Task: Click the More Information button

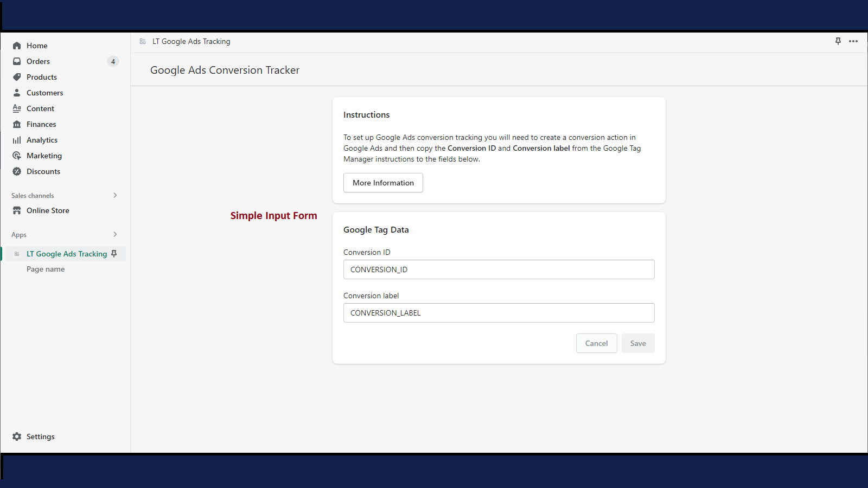Action: (x=383, y=183)
